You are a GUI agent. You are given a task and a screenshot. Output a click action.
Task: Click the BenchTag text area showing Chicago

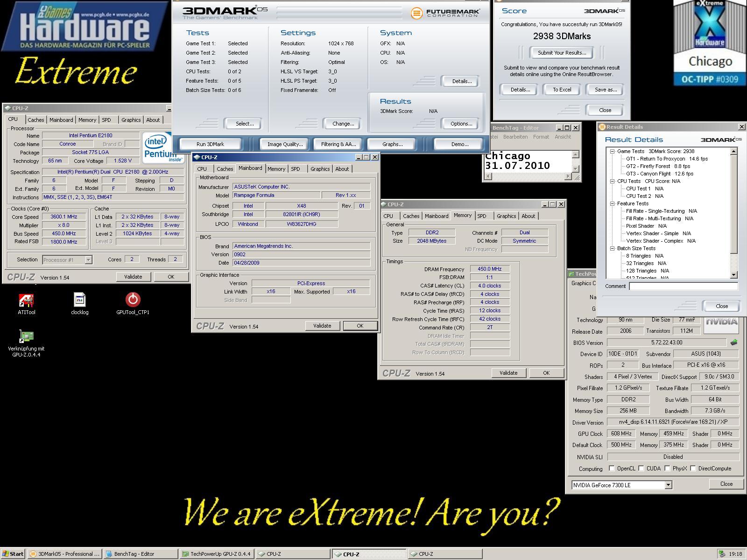pyautogui.click(x=528, y=161)
